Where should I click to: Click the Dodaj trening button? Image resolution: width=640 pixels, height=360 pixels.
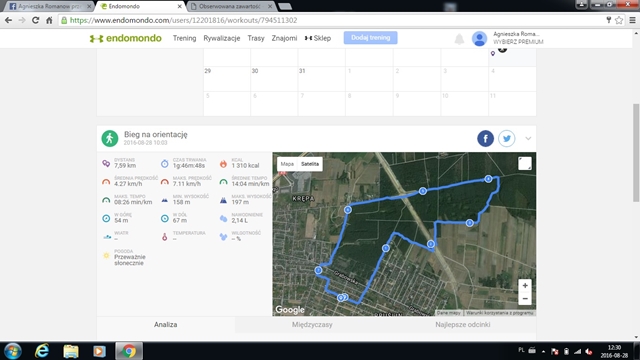pos(370,38)
